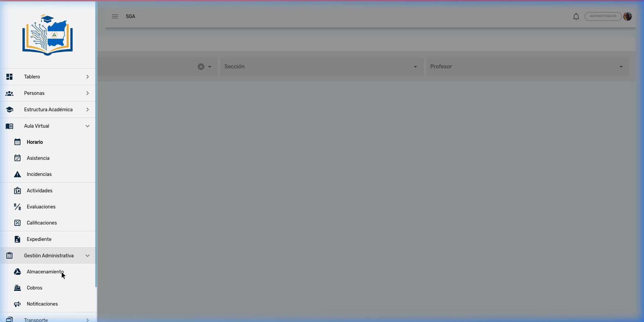Viewport: 644px width, 322px height.
Task: Open the Profesor dropdown
Action: (x=527, y=67)
